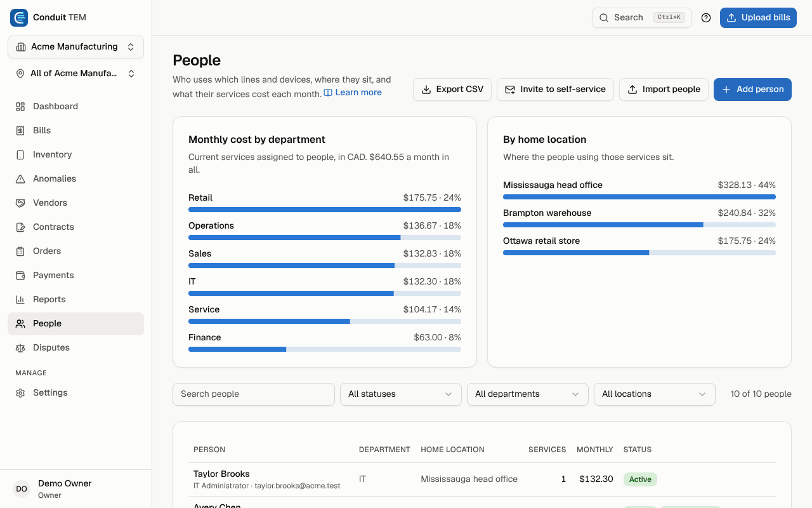Click the Active status badge for Taylor Brooks
Image resolution: width=812 pixels, height=508 pixels.
tap(640, 479)
